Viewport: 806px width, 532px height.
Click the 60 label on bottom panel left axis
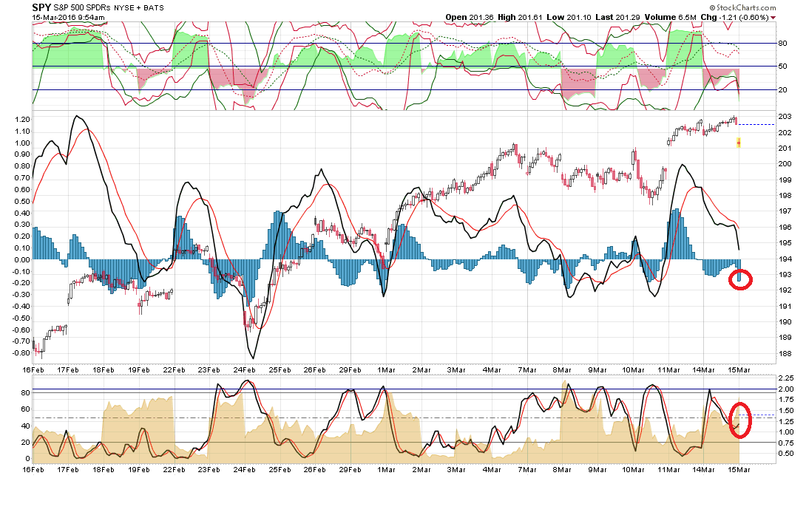pos(24,409)
